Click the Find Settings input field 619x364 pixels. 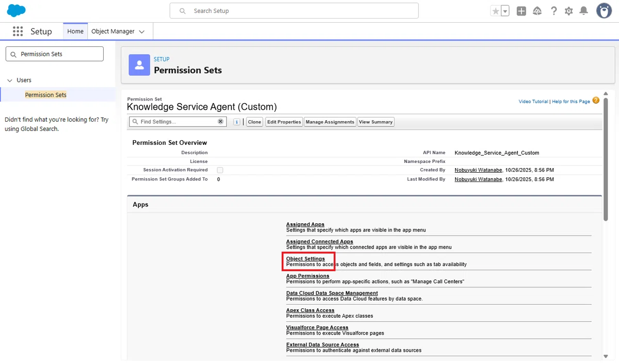click(x=178, y=122)
